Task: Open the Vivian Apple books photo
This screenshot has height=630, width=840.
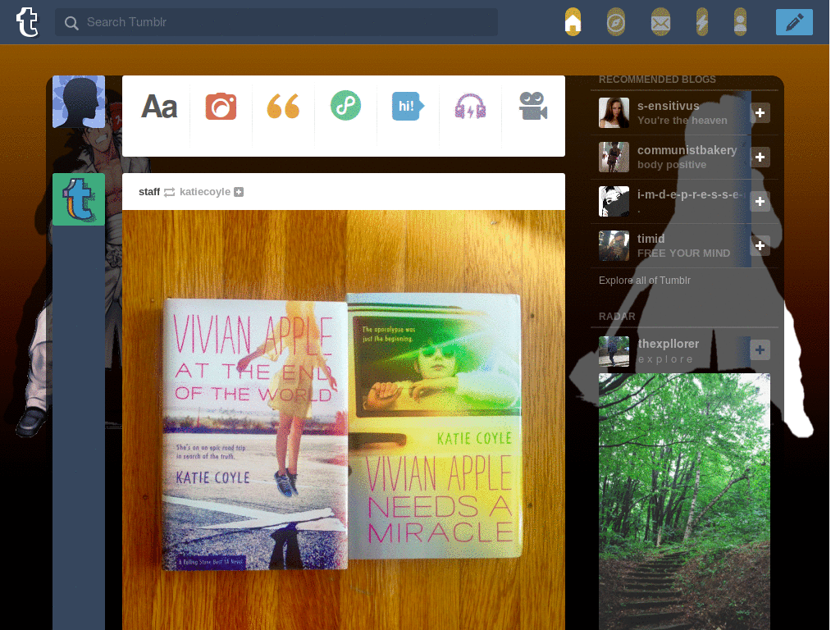Action: point(344,420)
